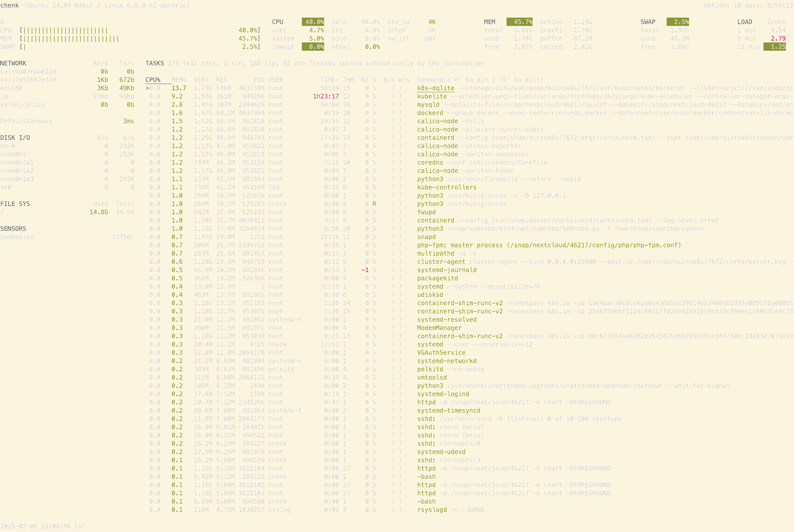
Task: Select the k8s-dqlite process row
Action: (x=435, y=88)
